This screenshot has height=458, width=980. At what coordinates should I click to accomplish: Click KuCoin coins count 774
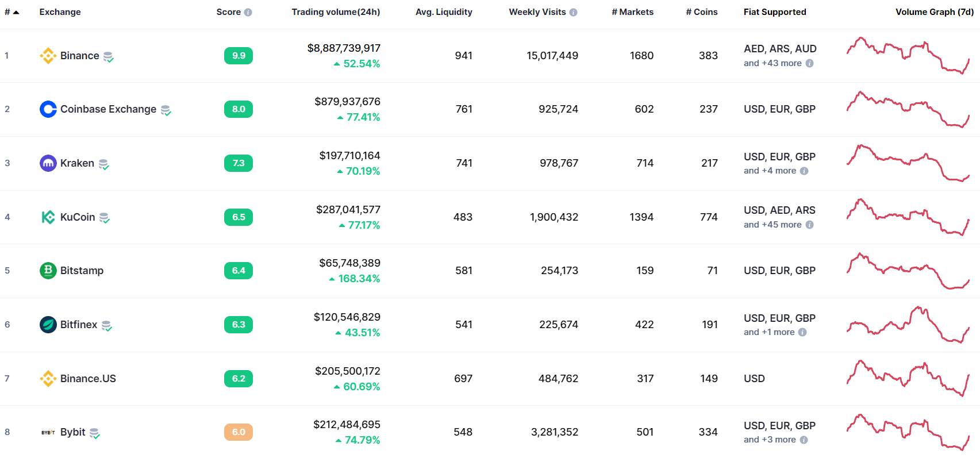[709, 217]
